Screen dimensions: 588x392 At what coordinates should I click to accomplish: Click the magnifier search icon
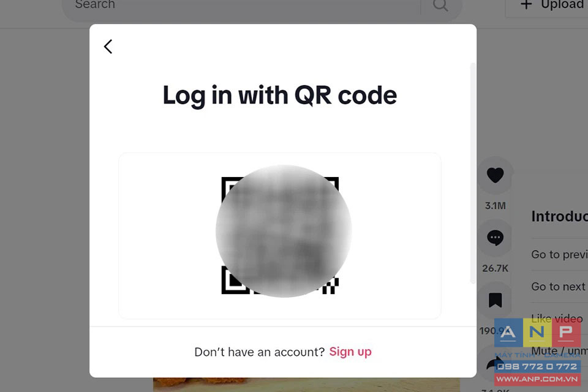[440, 5]
